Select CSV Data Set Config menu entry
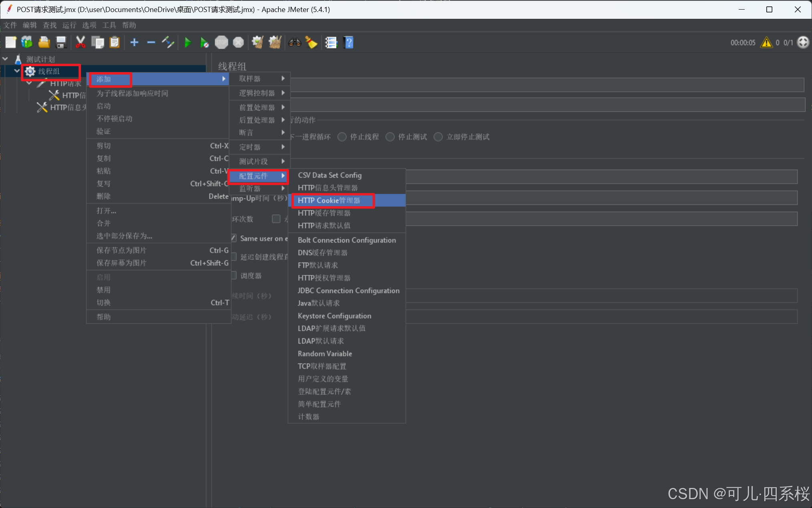Screen dimensions: 812x508 [x=329, y=175]
